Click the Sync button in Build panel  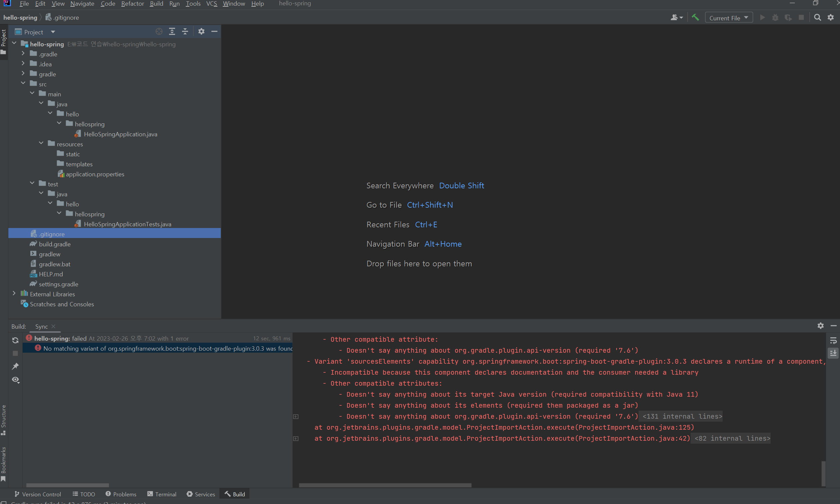point(41,326)
